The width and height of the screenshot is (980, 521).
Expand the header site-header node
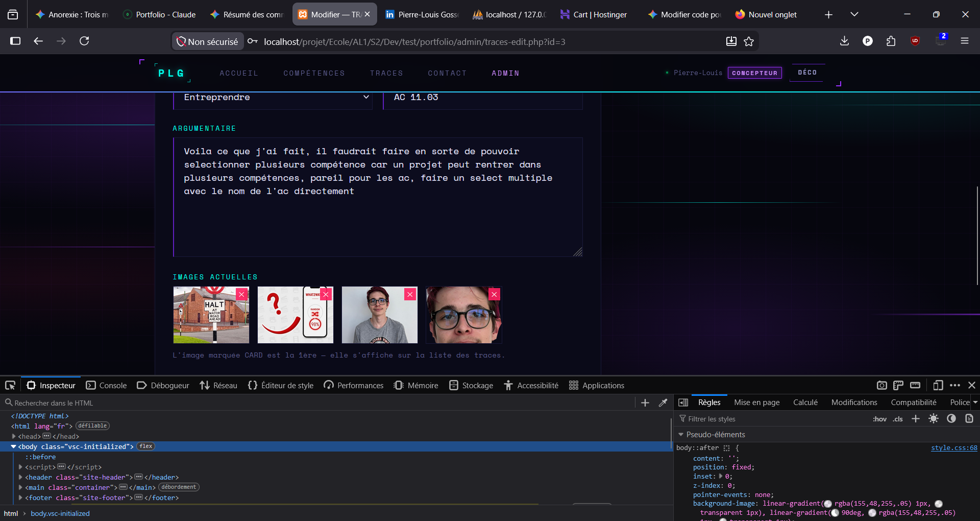20,477
